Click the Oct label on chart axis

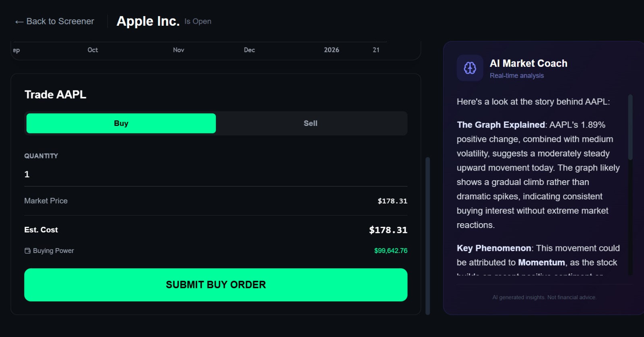pyautogui.click(x=93, y=50)
